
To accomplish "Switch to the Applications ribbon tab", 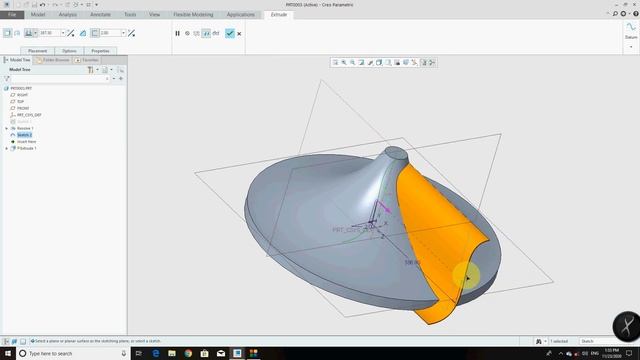I will pyautogui.click(x=241, y=15).
